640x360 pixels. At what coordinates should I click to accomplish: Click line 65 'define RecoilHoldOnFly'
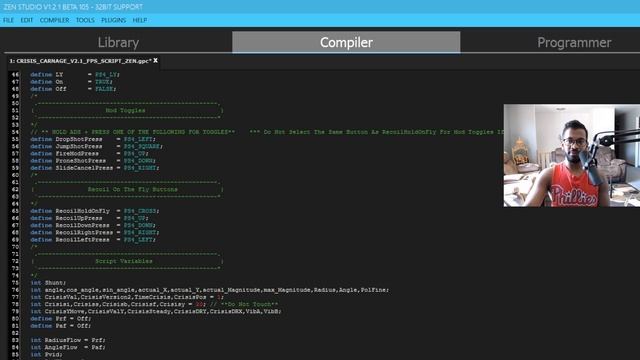click(95, 211)
